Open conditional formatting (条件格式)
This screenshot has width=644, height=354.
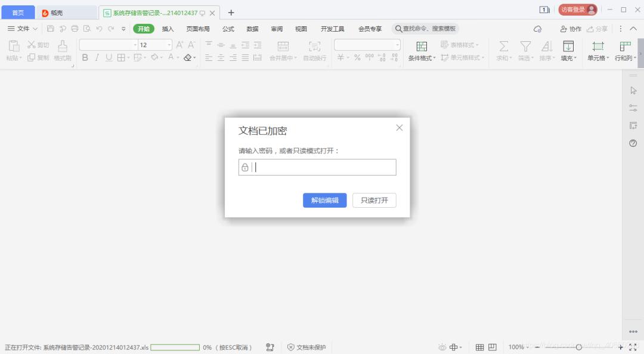(x=423, y=51)
